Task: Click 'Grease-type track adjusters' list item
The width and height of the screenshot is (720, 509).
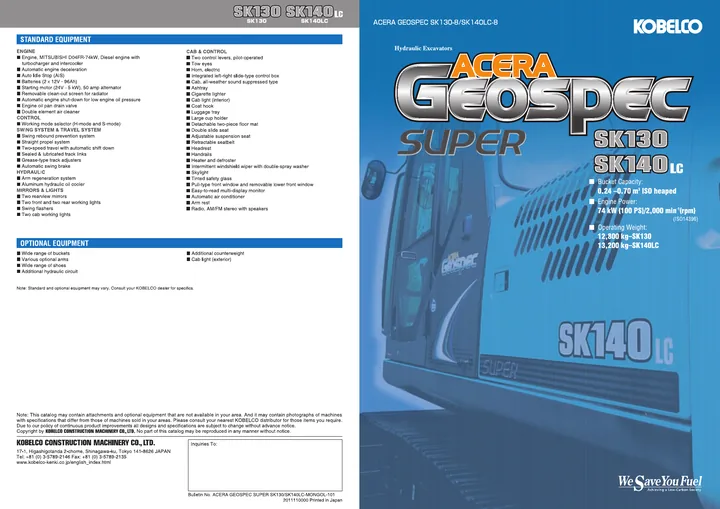Action: [x=51, y=160]
